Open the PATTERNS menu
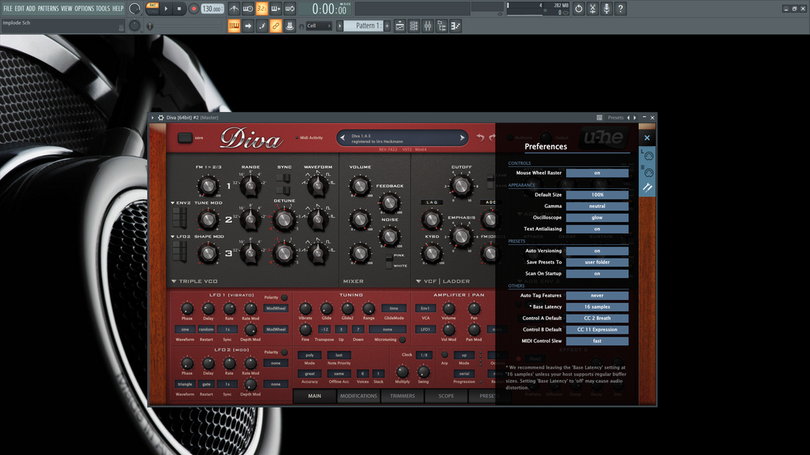 coord(48,8)
